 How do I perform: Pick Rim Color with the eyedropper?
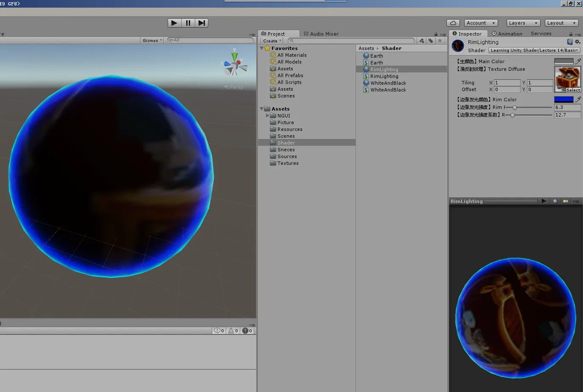pyautogui.click(x=578, y=100)
